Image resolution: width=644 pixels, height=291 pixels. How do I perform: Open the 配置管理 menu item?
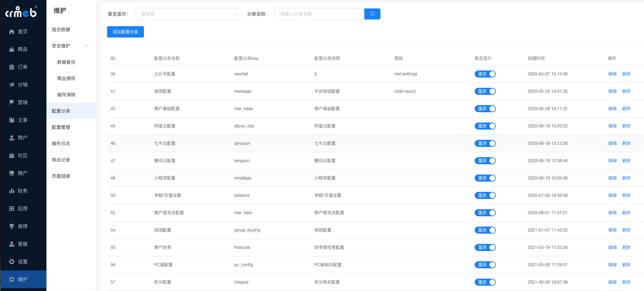(x=61, y=127)
